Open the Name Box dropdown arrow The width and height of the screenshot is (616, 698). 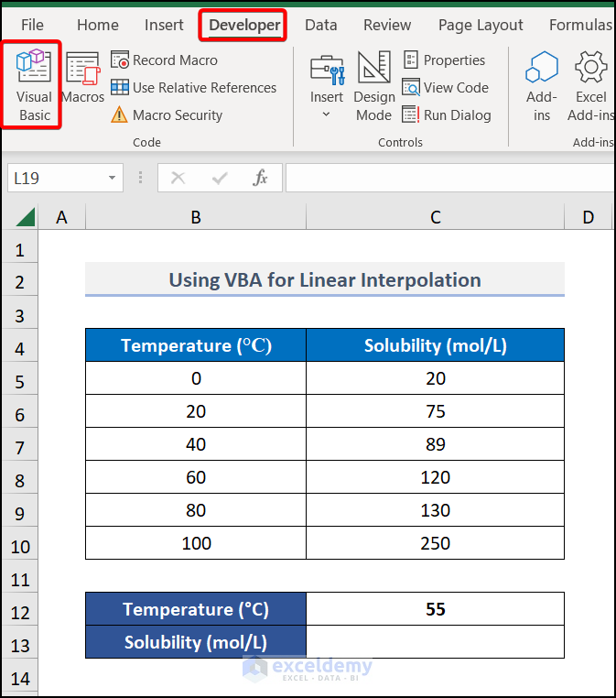[113, 178]
